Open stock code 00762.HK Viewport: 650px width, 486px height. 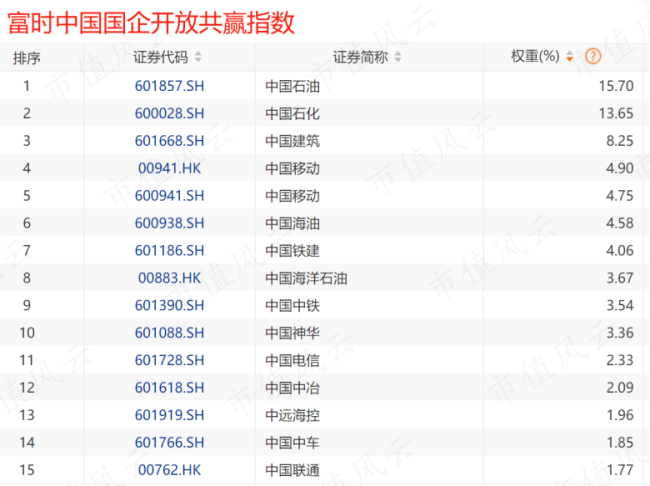tap(170, 470)
